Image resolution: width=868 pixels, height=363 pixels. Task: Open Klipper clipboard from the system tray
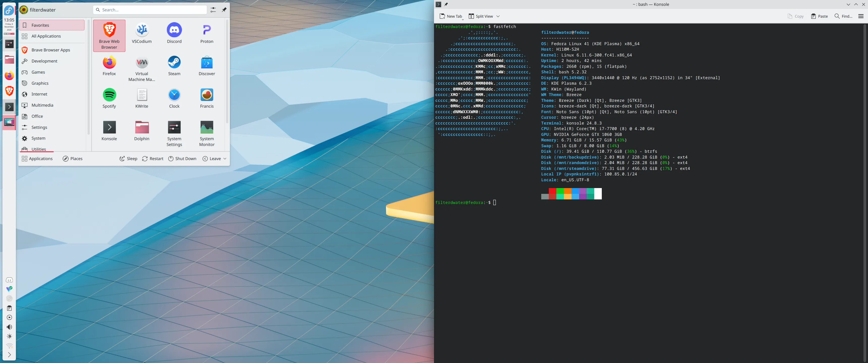(9, 308)
